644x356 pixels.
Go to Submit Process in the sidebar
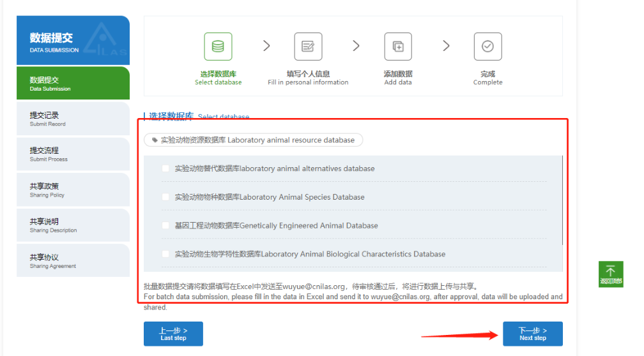[x=73, y=154]
